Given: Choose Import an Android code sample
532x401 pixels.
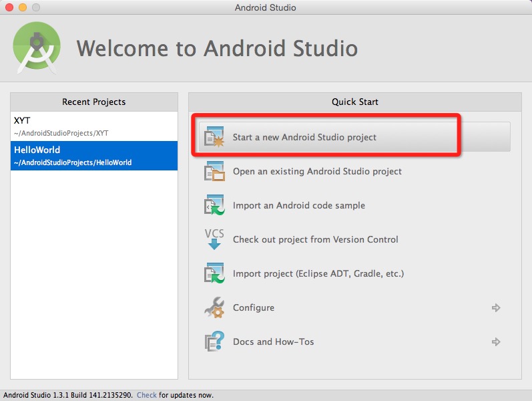Looking at the screenshot, I should 299,205.
